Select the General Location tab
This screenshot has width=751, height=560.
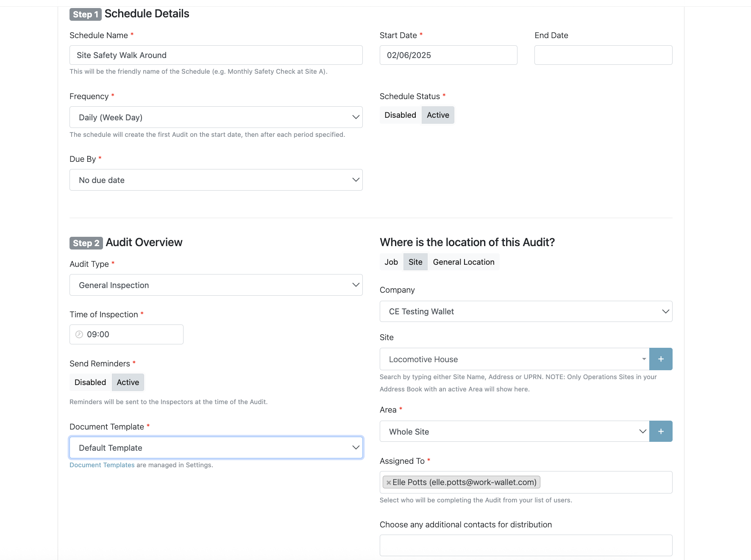point(464,262)
